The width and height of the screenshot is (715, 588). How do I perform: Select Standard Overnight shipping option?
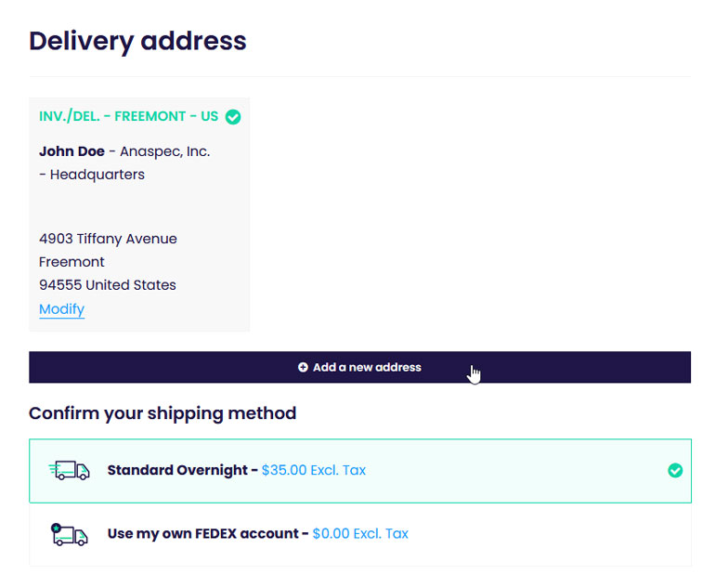point(360,471)
